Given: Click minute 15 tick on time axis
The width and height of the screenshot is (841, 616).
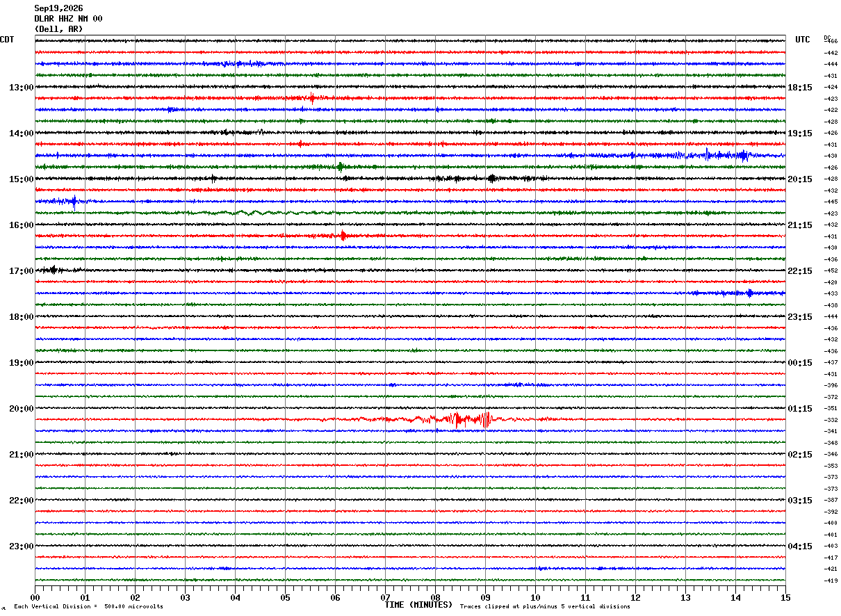Looking at the screenshot, I should (785, 597).
